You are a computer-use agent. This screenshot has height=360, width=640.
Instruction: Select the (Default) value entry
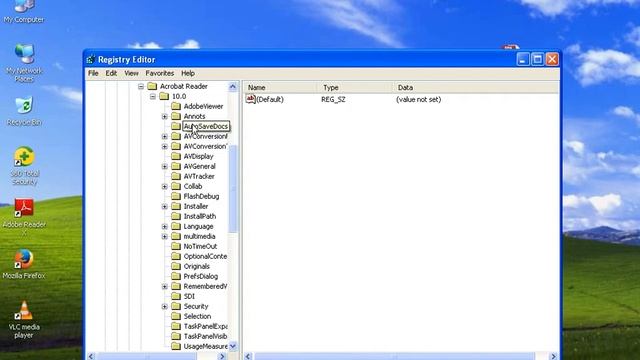(269, 99)
